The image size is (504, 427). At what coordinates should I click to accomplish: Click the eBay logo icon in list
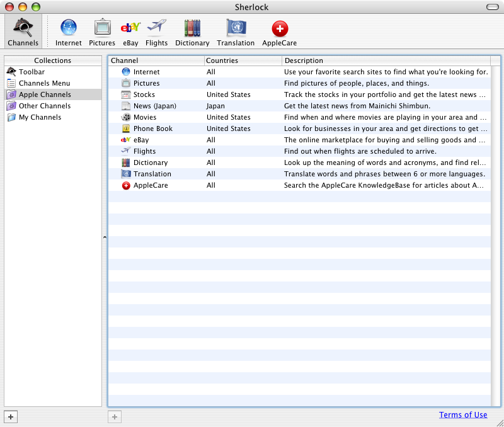click(x=126, y=140)
